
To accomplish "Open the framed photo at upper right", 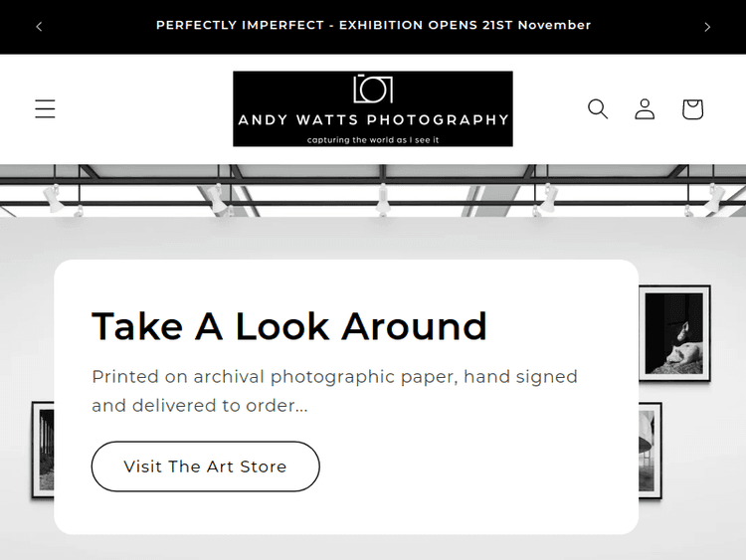I will (x=674, y=333).
